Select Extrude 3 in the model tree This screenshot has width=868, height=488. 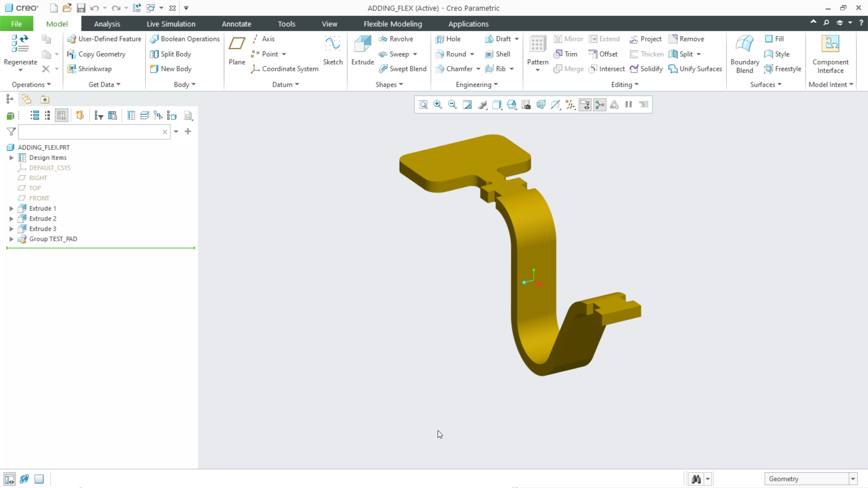coord(43,229)
